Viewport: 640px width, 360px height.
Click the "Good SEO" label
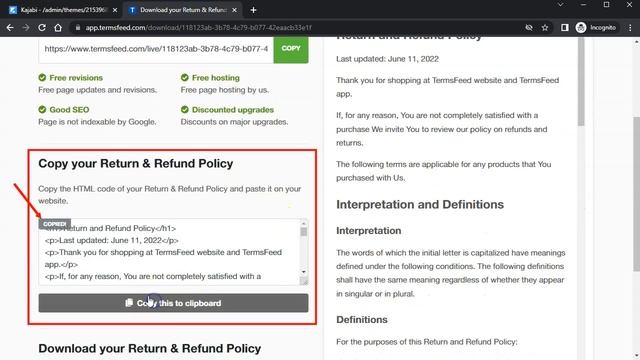click(x=69, y=109)
